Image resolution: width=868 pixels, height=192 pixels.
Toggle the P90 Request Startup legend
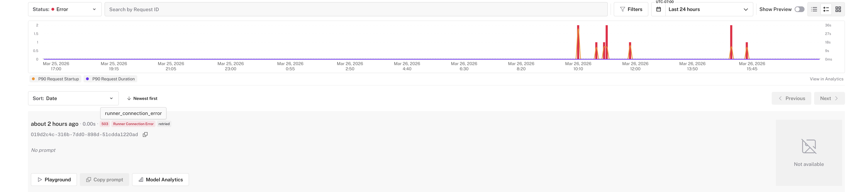[x=55, y=79]
